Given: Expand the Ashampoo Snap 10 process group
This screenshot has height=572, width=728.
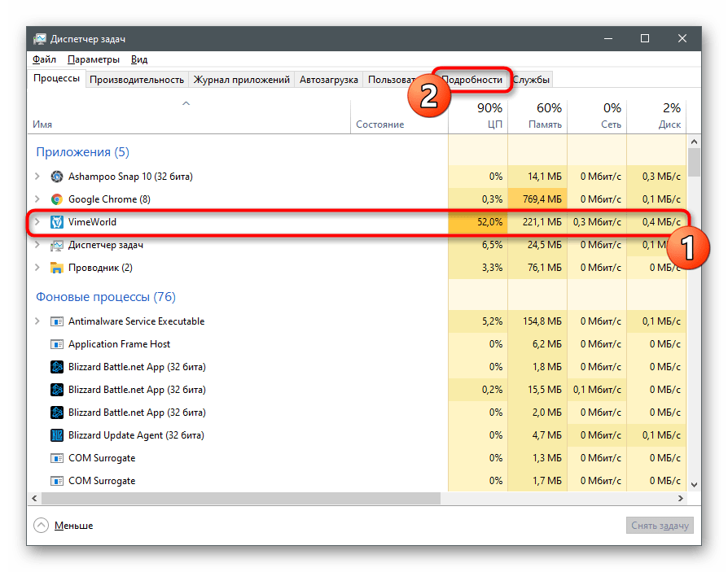Looking at the screenshot, I should 37,177.
